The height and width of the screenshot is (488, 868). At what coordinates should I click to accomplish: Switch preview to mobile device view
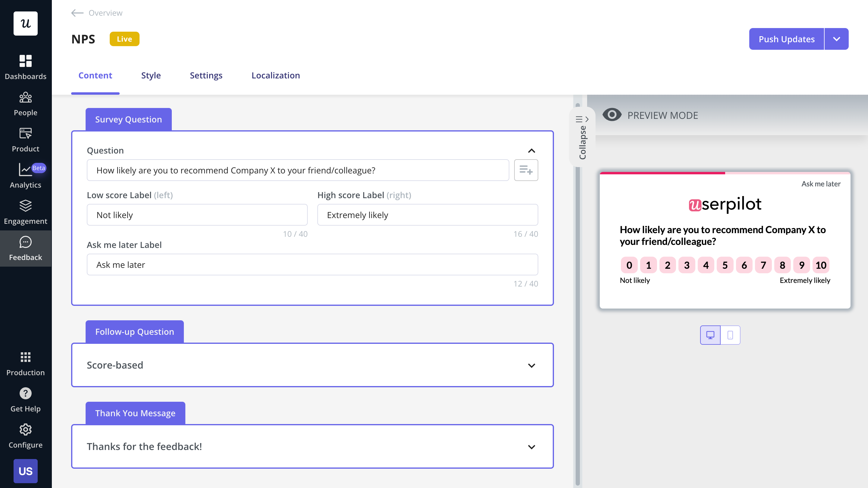[x=730, y=335]
